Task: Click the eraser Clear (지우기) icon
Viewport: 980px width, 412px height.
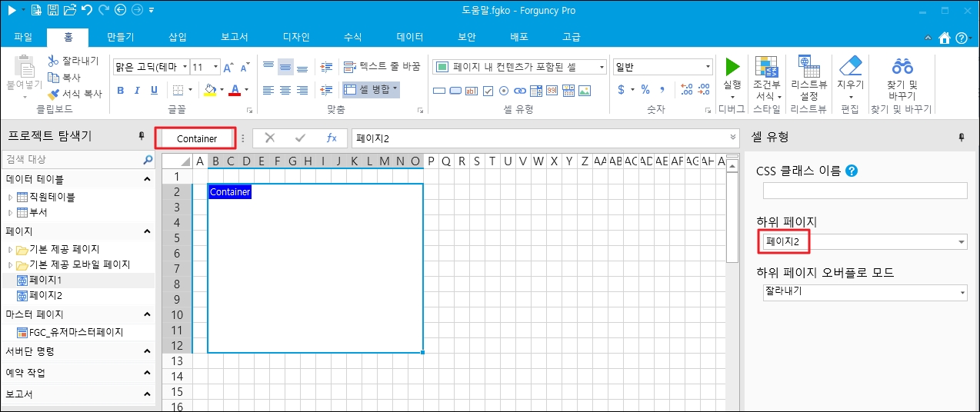Action: pyautogui.click(x=850, y=68)
